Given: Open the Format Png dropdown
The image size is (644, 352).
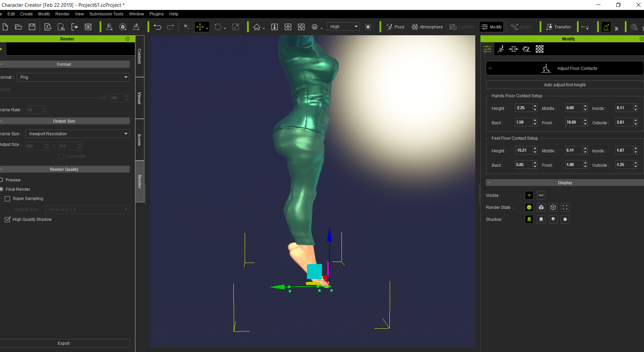Looking at the screenshot, I should tap(73, 77).
